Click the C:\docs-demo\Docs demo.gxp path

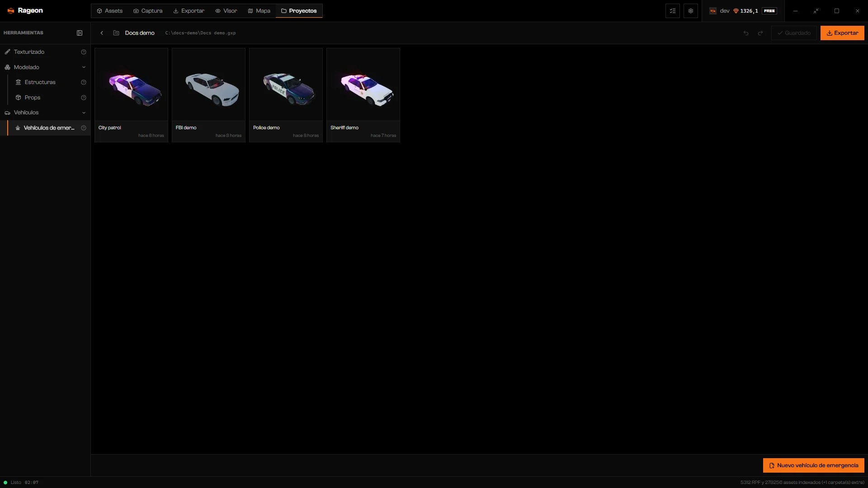point(200,33)
